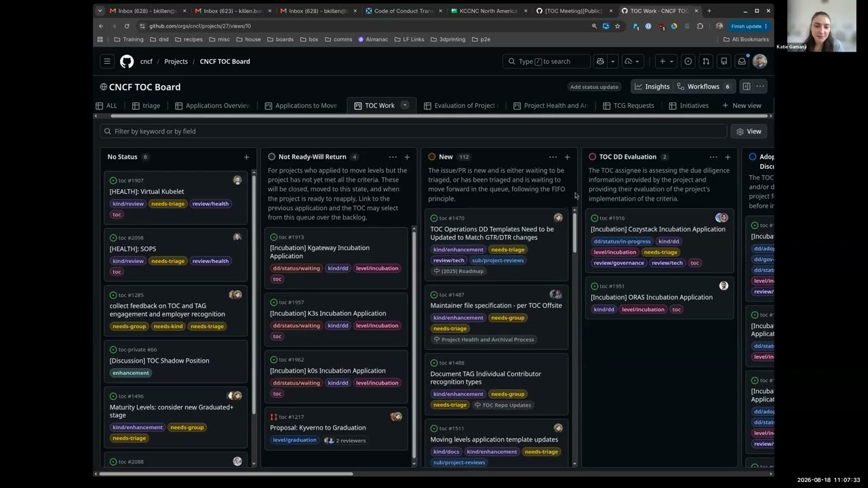Open Not Ready-Will Return column options menu
Viewport: 868px width, 488px height.
click(x=393, y=157)
